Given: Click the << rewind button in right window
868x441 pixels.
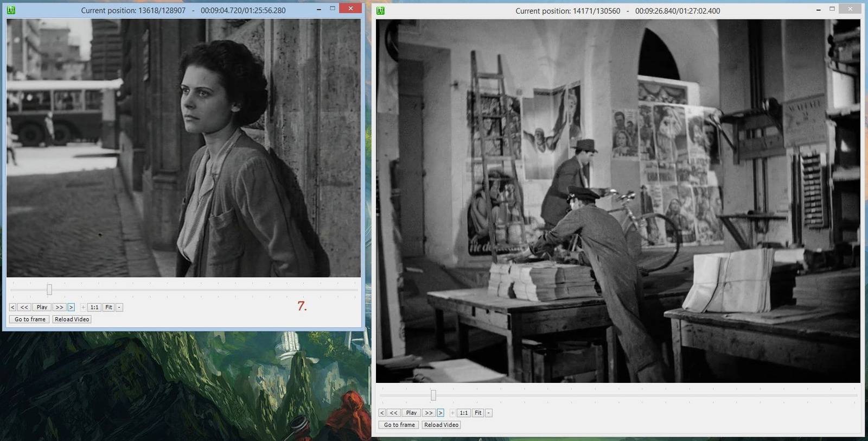Looking at the screenshot, I should pyautogui.click(x=394, y=413).
